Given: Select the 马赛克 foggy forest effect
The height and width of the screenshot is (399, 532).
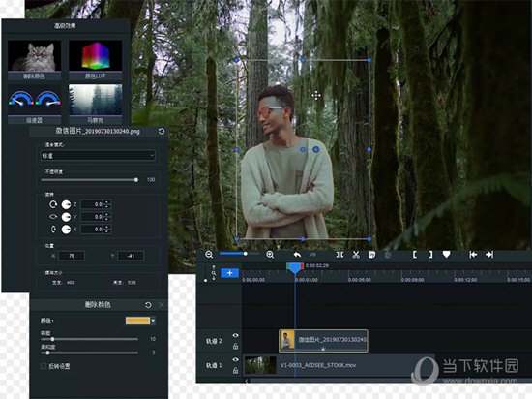Looking at the screenshot, I should click(x=96, y=104).
